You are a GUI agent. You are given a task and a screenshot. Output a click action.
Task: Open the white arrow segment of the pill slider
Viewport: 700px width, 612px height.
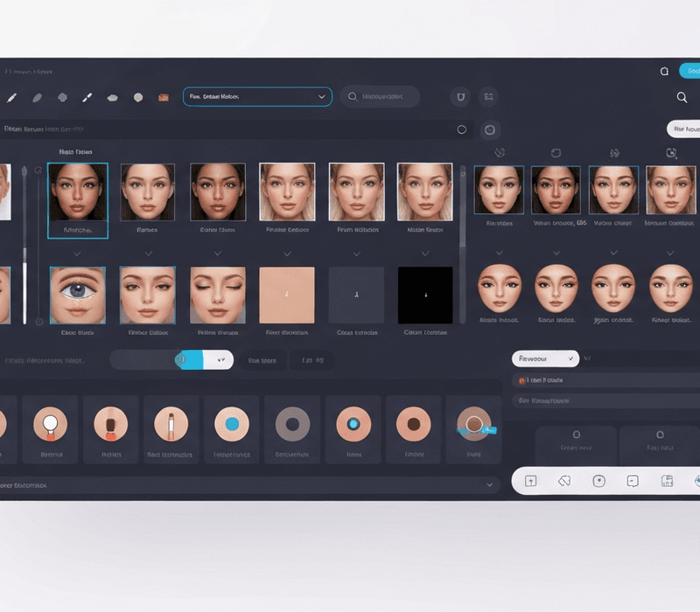point(218,359)
